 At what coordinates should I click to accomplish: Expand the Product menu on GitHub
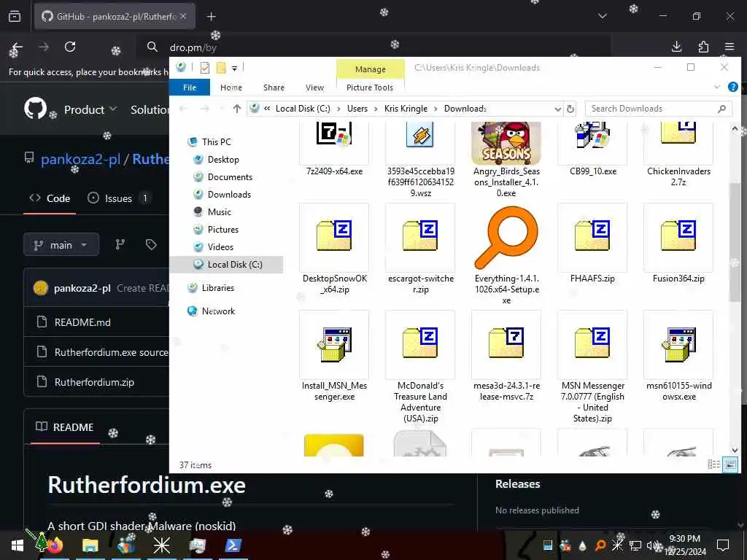(90, 109)
